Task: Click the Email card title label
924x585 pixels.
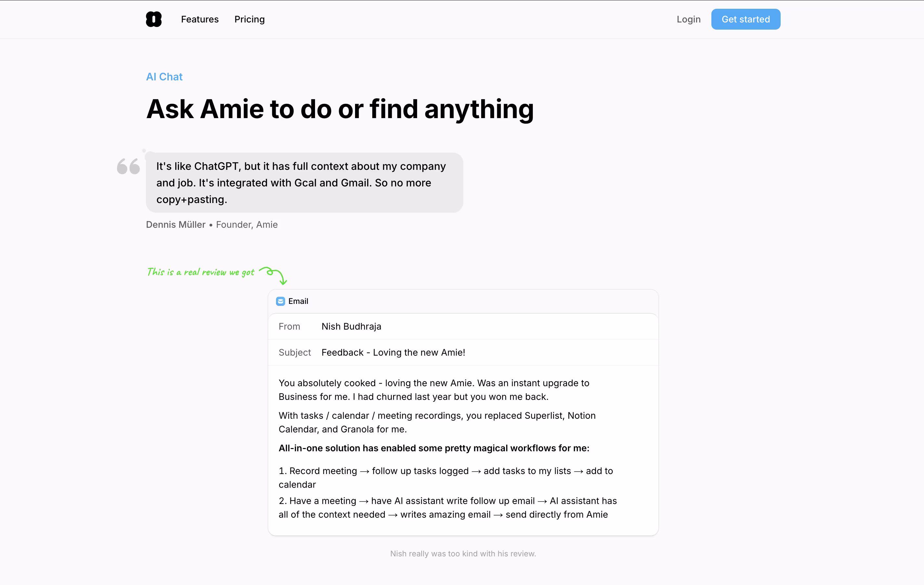Action: [x=298, y=301]
